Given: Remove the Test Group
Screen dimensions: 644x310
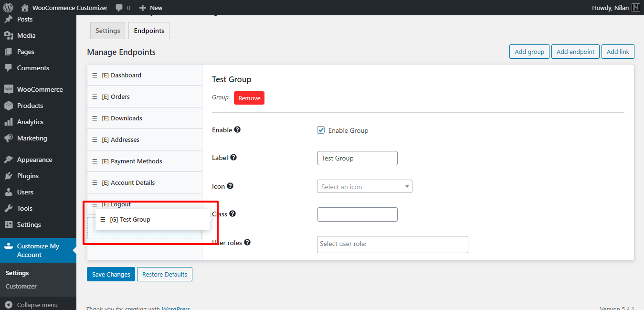Looking at the screenshot, I should (x=249, y=98).
